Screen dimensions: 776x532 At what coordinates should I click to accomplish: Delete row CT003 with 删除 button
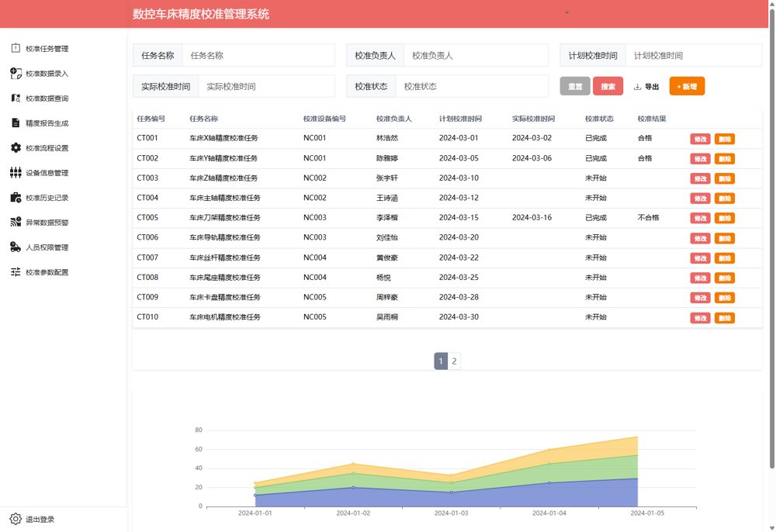(725, 178)
